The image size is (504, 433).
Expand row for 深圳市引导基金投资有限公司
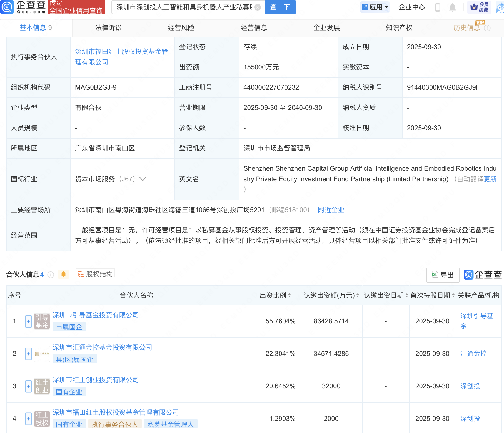click(x=28, y=321)
